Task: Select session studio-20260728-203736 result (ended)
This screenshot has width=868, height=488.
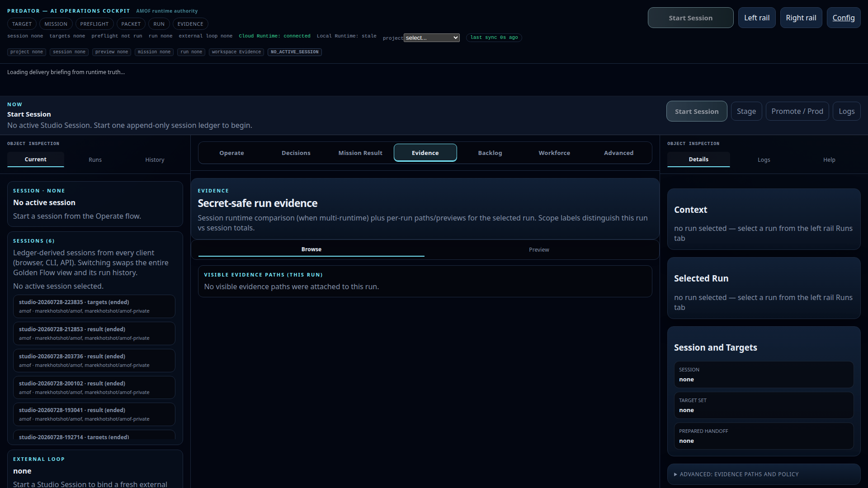Action: (x=94, y=361)
